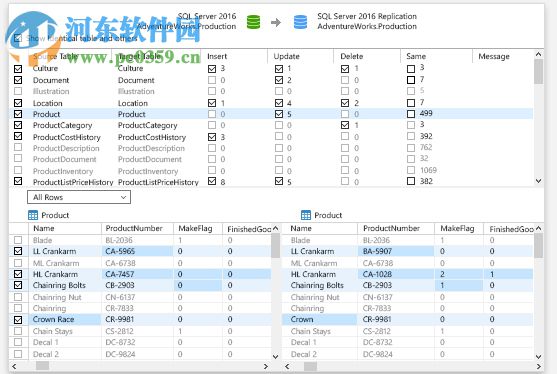
Task: Uncheck the LL Crankarm row checkbox
Action: (x=18, y=251)
